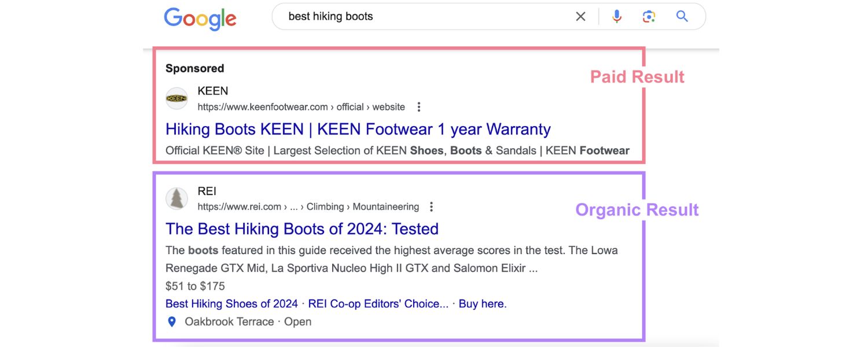This screenshot has height=347, width=868.
Task: Open the three-dot menu on the REI result
Action: tap(431, 206)
